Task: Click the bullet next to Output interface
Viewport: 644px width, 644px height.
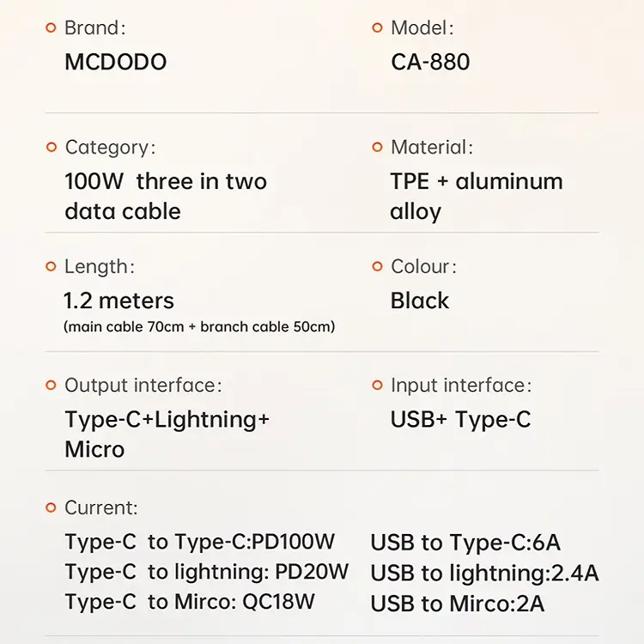Action: click(x=51, y=386)
